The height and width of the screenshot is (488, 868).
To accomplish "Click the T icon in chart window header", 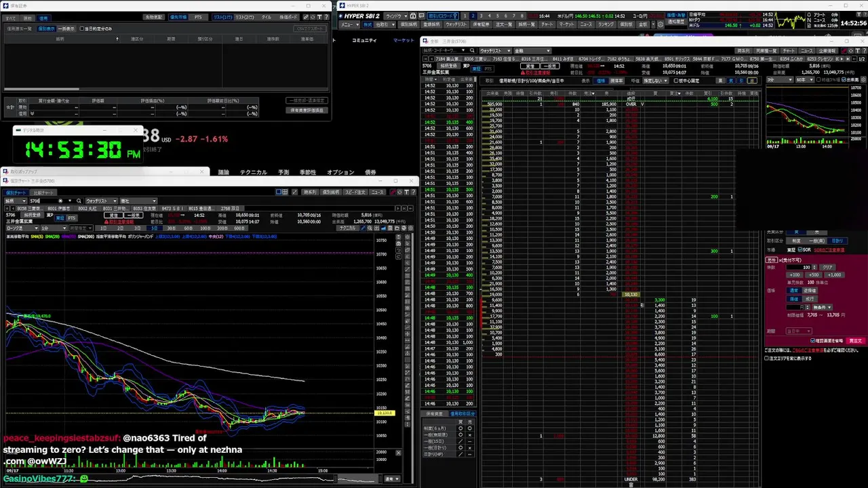I will [x=406, y=192].
